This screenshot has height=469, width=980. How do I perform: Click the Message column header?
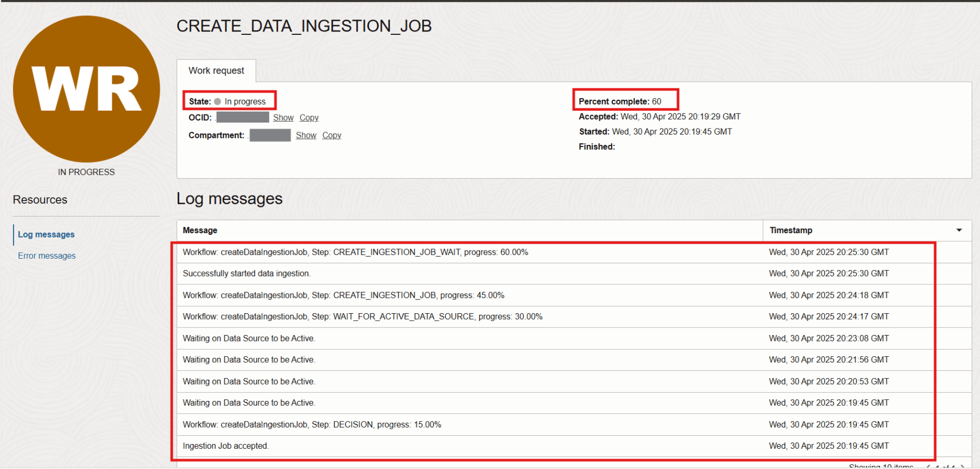[x=200, y=230]
